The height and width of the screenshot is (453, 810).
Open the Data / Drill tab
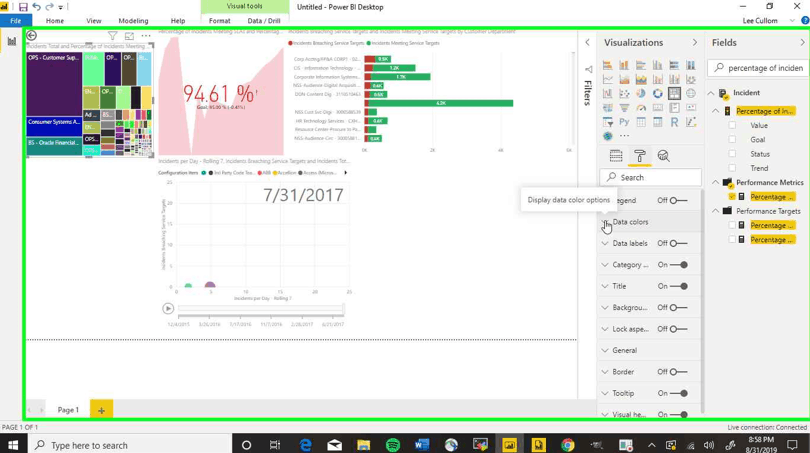(264, 20)
